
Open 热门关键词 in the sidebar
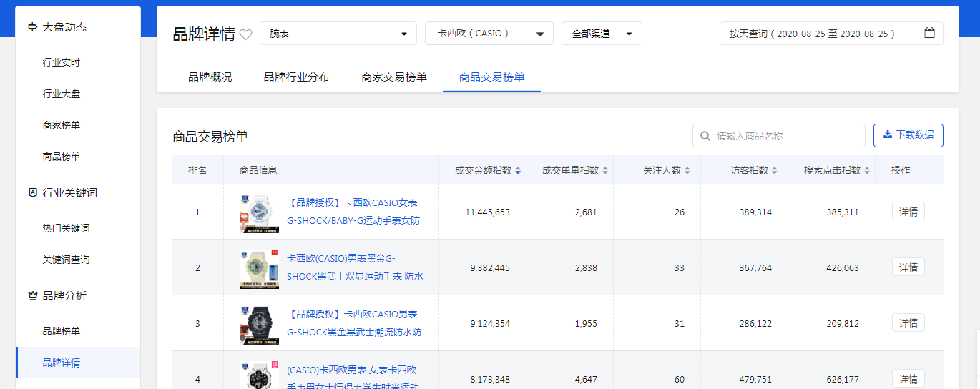(x=67, y=228)
